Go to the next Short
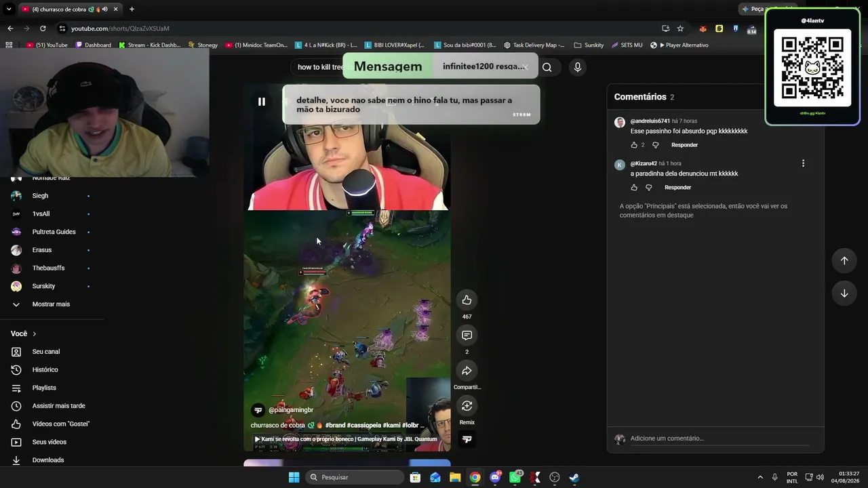The width and height of the screenshot is (868, 488). (844, 293)
